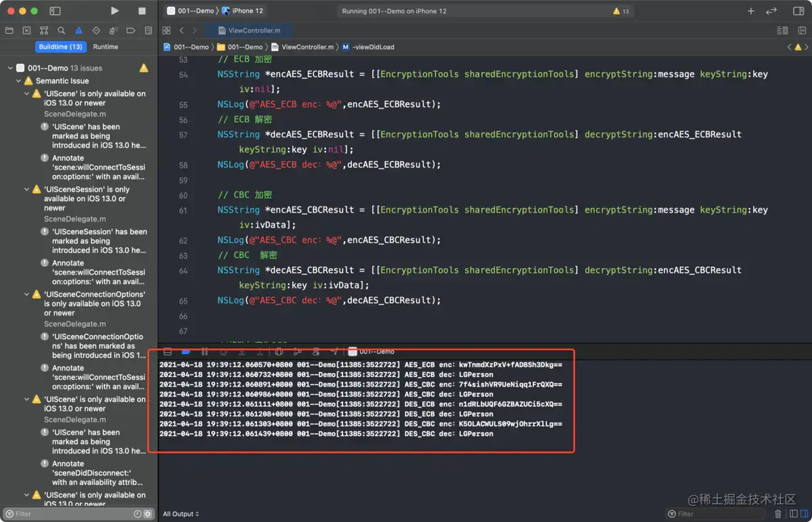
Task: Collapse the Semantic Issue group
Action: pos(18,81)
